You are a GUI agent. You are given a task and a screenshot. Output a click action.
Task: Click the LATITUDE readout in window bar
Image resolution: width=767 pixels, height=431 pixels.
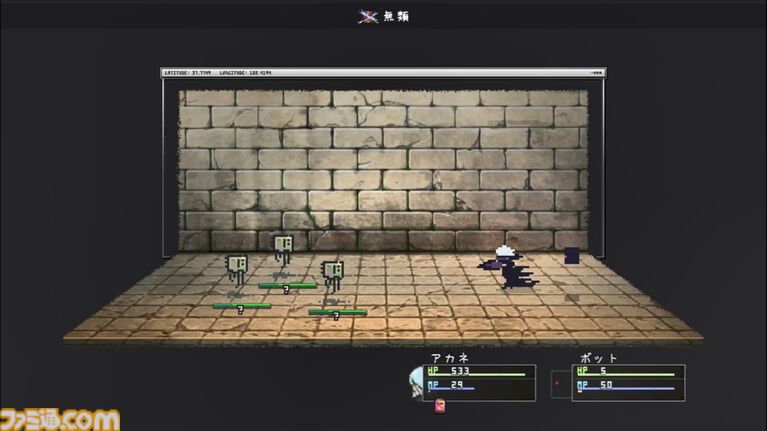pyautogui.click(x=188, y=73)
